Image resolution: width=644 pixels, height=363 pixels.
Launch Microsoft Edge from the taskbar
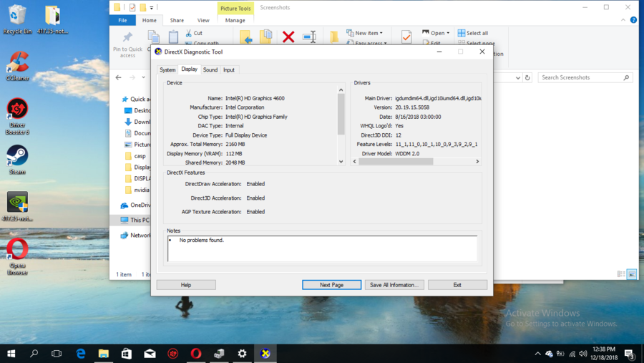pyautogui.click(x=80, y=354)
